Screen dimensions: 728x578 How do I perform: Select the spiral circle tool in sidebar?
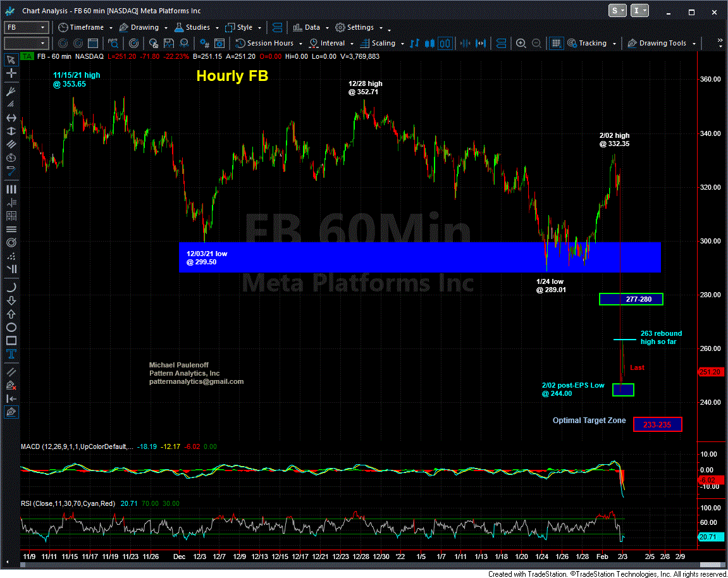[11, 243]
